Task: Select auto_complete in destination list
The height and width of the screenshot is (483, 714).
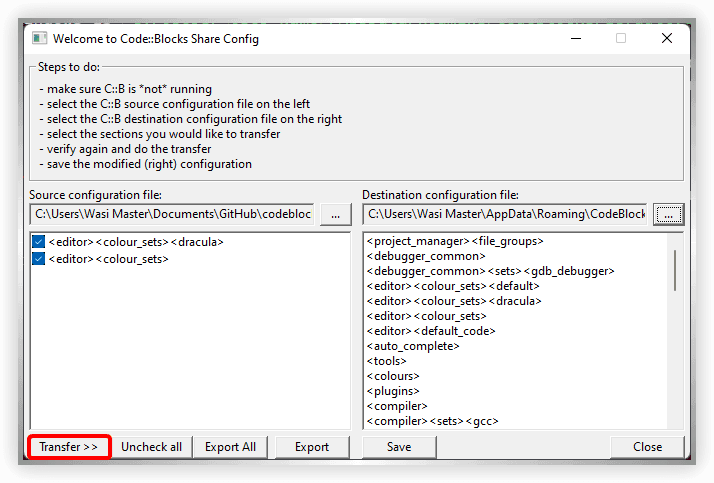Action: [x=413, y=346]
